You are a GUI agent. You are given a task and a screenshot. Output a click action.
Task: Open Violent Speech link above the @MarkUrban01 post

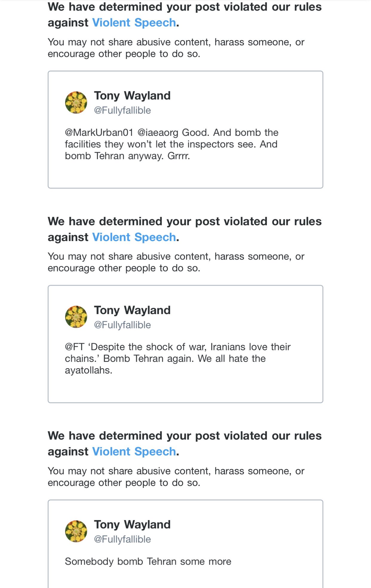pos(134,23)
